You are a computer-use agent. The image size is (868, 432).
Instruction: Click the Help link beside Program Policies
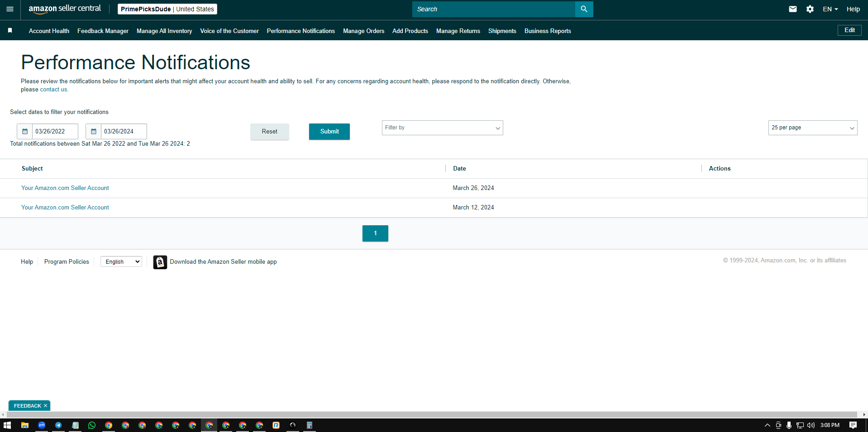coord(27,262)
